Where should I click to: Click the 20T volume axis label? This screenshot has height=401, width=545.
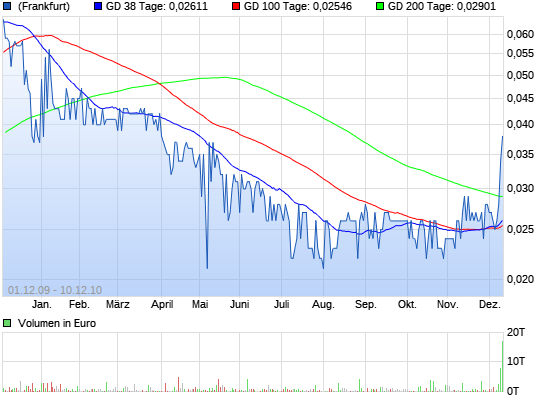coord(516,332)
